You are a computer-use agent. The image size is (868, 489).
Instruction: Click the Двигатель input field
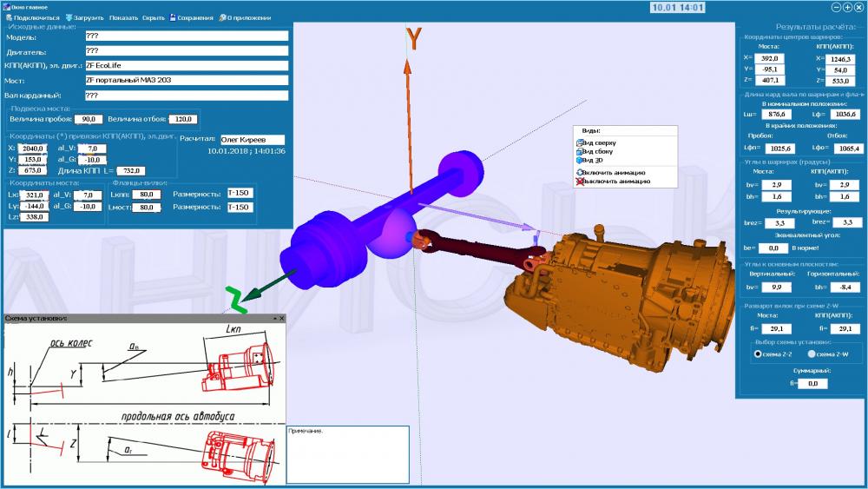click(187, 50)
